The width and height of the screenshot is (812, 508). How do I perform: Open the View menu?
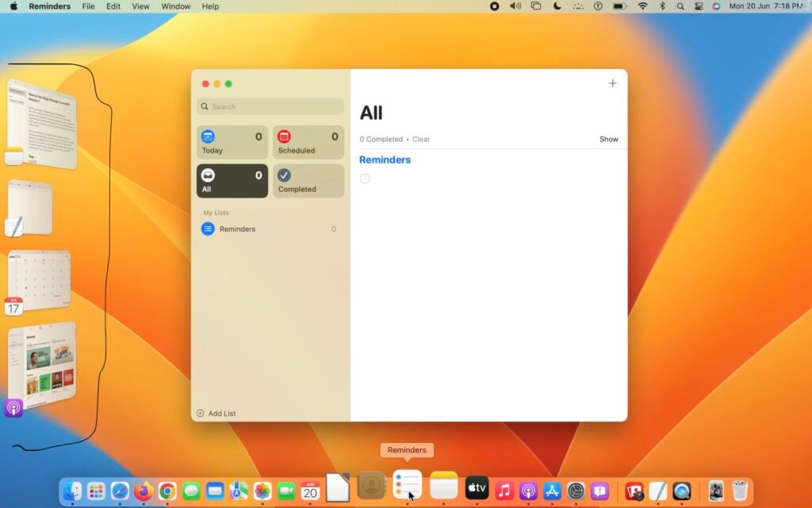click(140, 6)
